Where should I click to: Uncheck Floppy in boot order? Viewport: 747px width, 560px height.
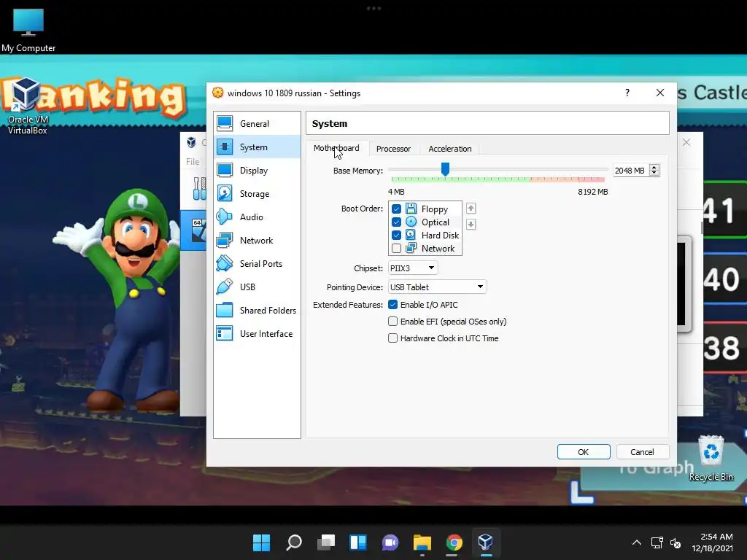(x=396, y=209)
